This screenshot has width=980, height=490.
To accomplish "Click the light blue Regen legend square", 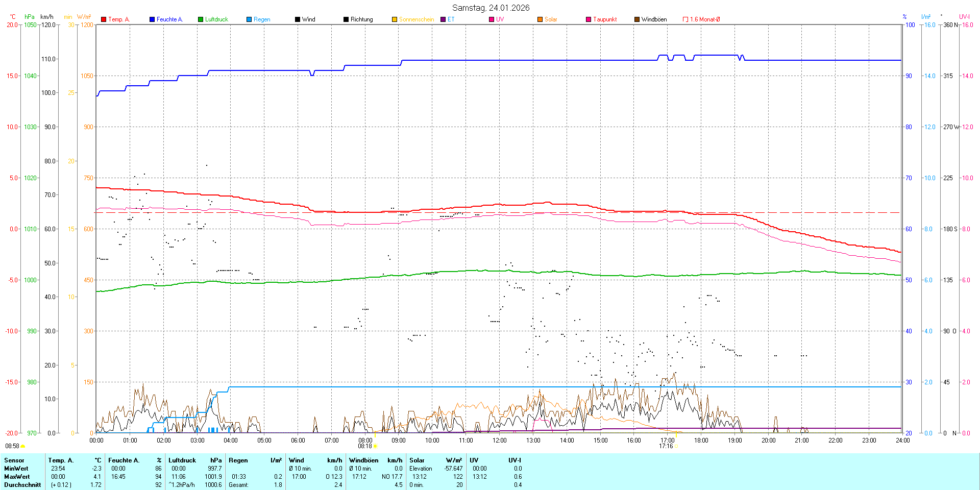I will pos(249,19).
